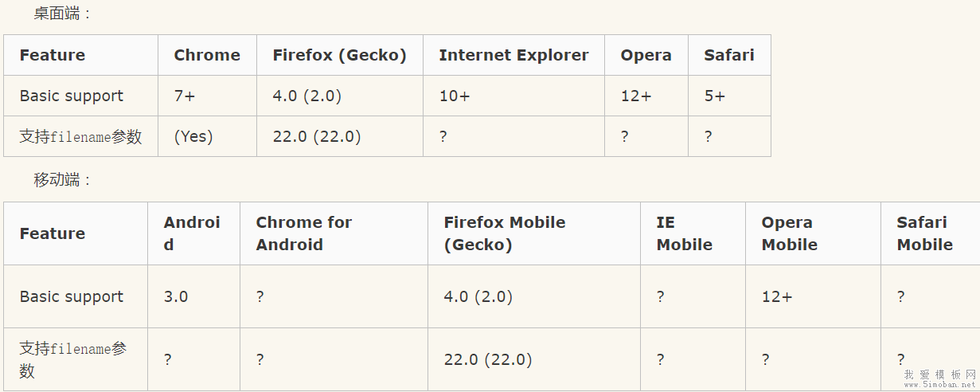Click the 移动端 heading text

[x=63, y=180]
